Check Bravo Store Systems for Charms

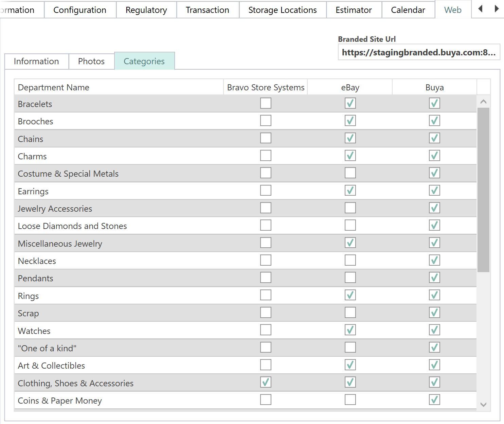pyautogui.click(x=266, y=156)
